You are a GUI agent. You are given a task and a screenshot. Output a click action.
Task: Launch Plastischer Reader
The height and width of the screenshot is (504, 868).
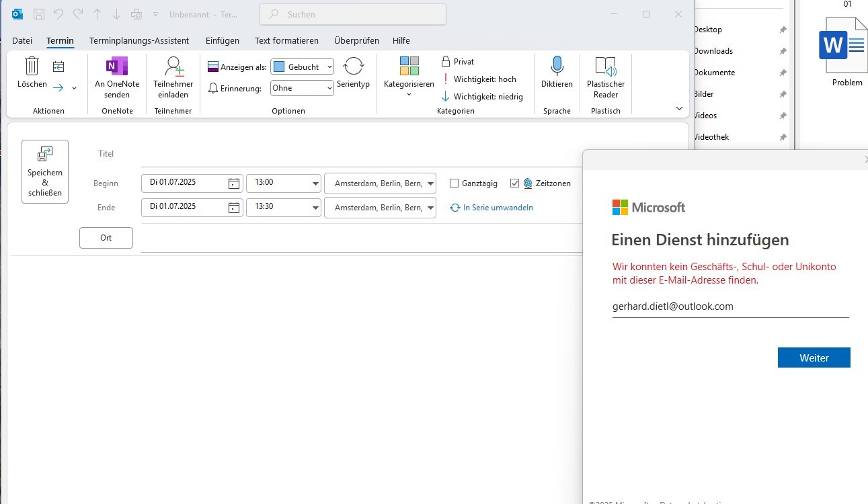point(605,67)
